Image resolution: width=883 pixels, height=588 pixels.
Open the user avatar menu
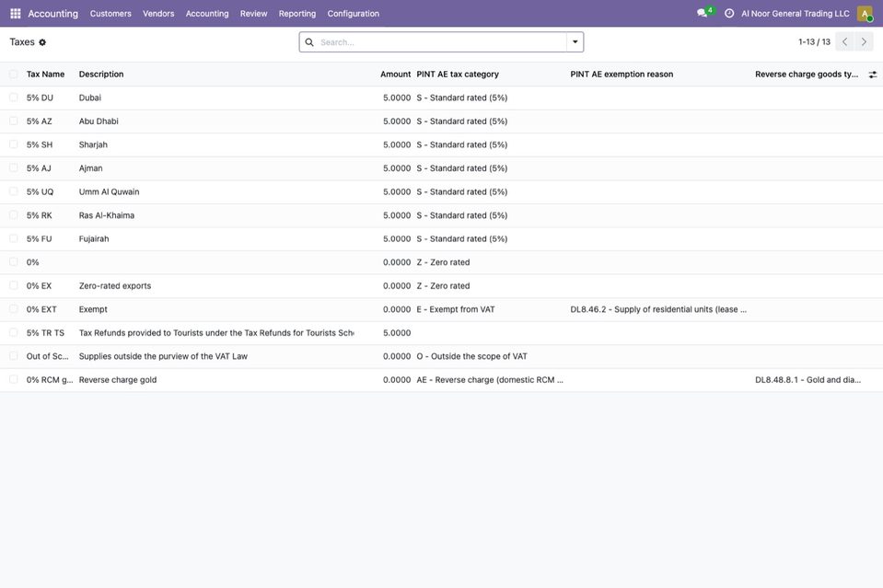pos(865,14)
